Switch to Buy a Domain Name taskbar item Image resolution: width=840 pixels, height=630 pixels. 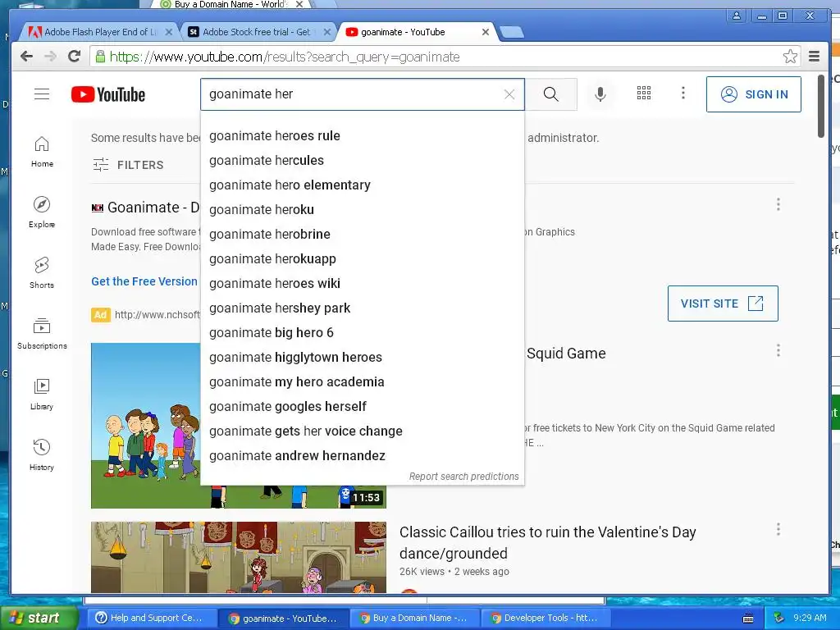coord(416,619)
